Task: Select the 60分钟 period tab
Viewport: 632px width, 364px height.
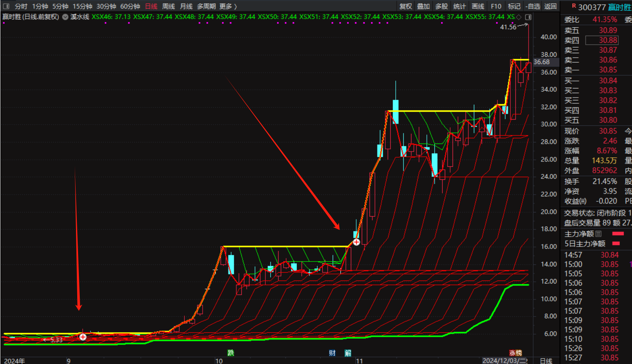Action: coord(130,6)
